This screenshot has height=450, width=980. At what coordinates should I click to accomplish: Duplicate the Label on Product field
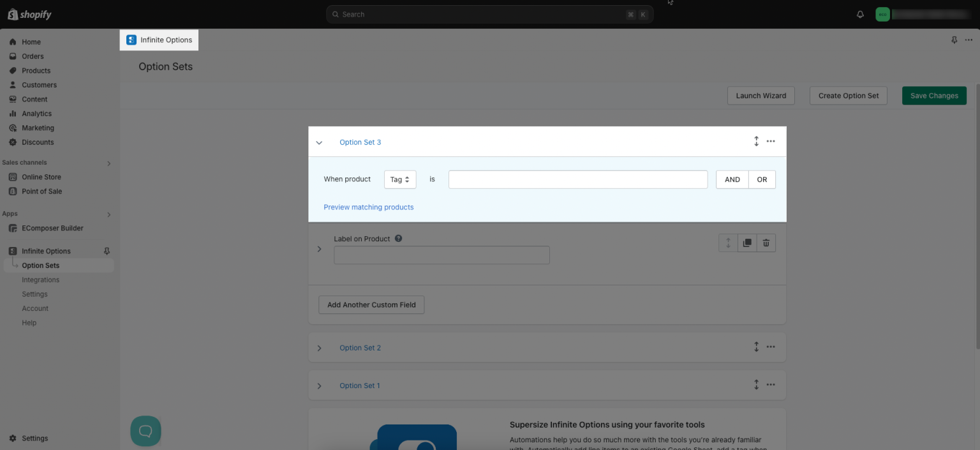[746, 243]
